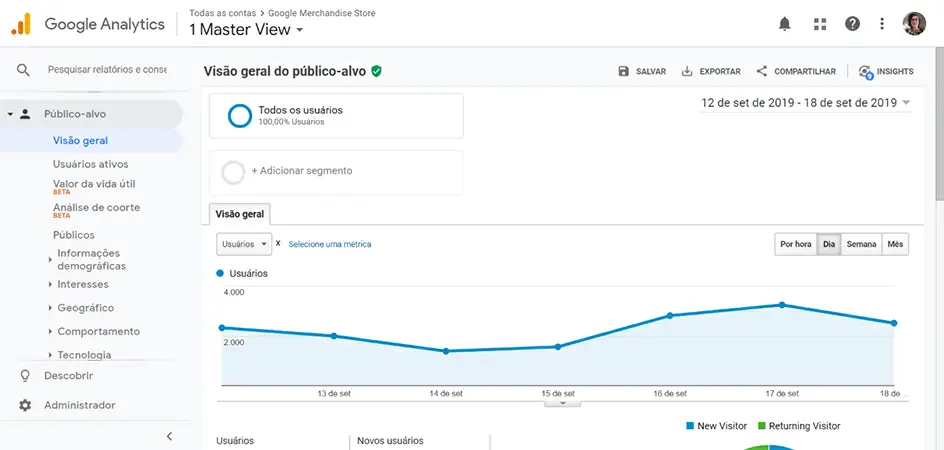Open the help question mark icon
944x450 pixels.
(x=852, y=24)
